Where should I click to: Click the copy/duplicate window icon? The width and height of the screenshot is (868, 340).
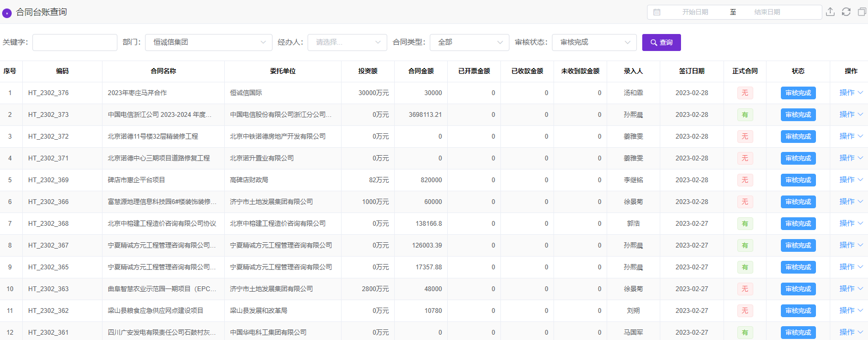tap(862, 12)
